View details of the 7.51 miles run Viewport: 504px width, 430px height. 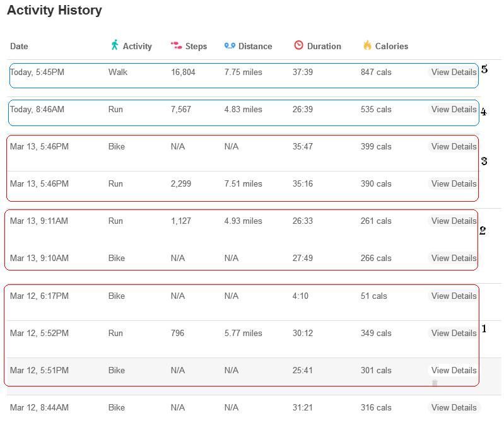tap(454, 183)
